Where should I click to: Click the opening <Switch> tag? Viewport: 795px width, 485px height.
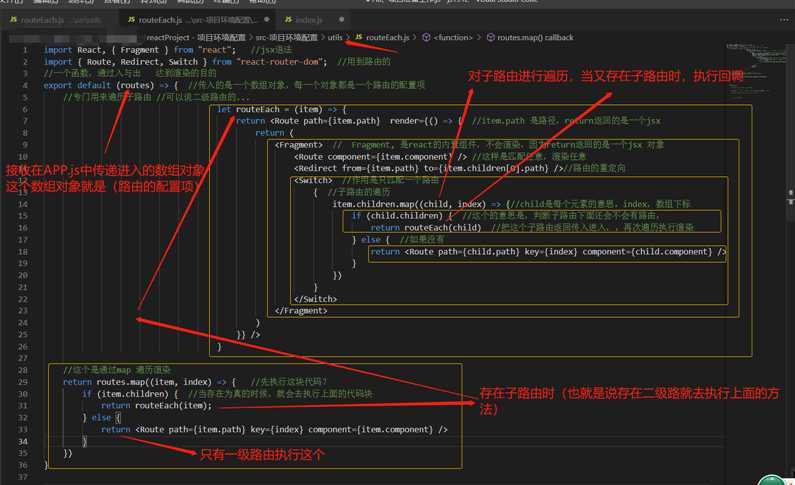point(313,180)
